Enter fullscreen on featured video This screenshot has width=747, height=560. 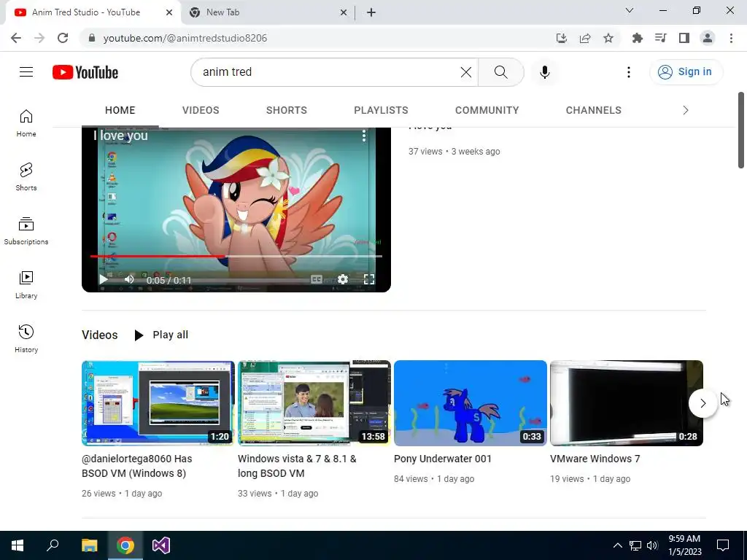368,279
